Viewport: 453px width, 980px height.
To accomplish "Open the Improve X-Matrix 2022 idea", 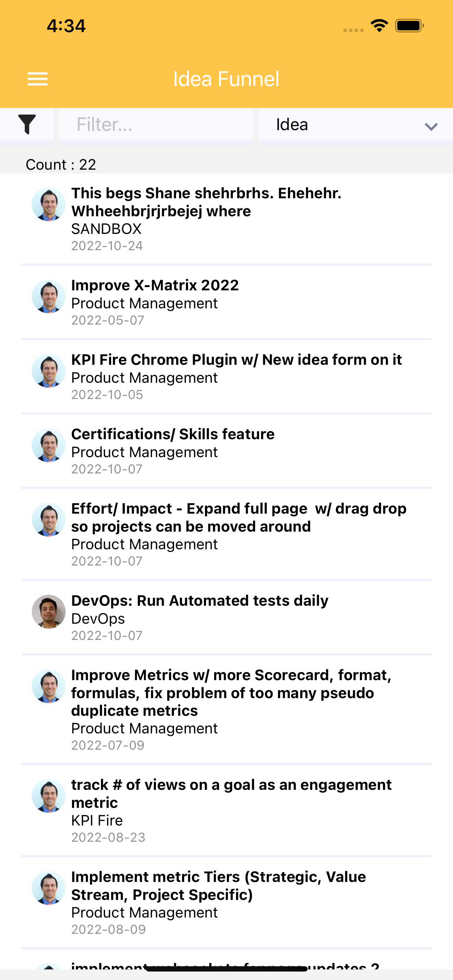I will (155, 285).
